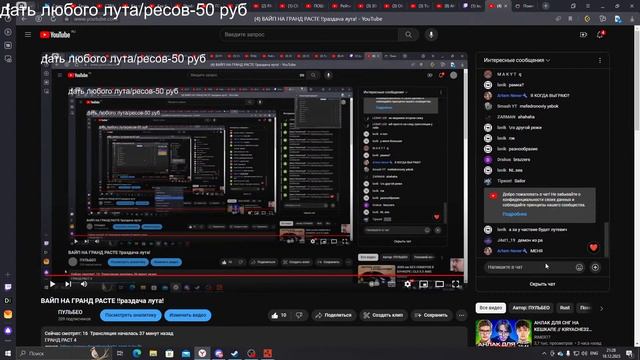Screen dimensions: 640x360
Task: Open the mail icon in browser sidebar
Action: click(x=8, y=314)
